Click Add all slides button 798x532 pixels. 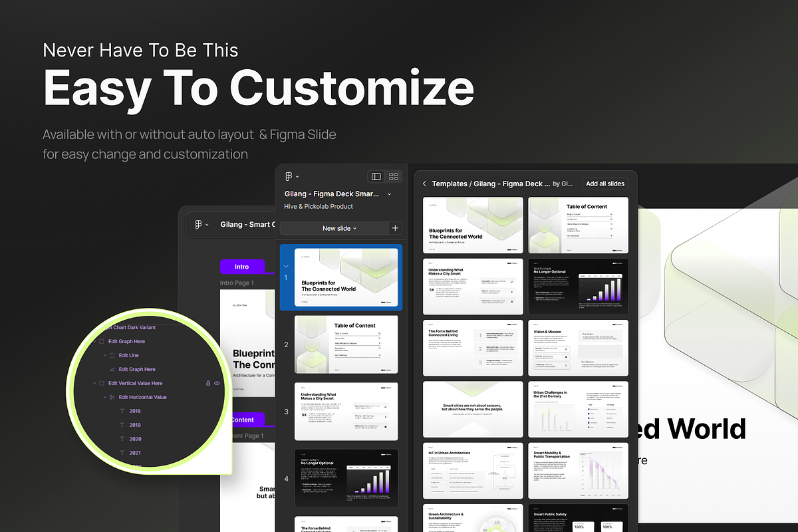tap(605, 184)
